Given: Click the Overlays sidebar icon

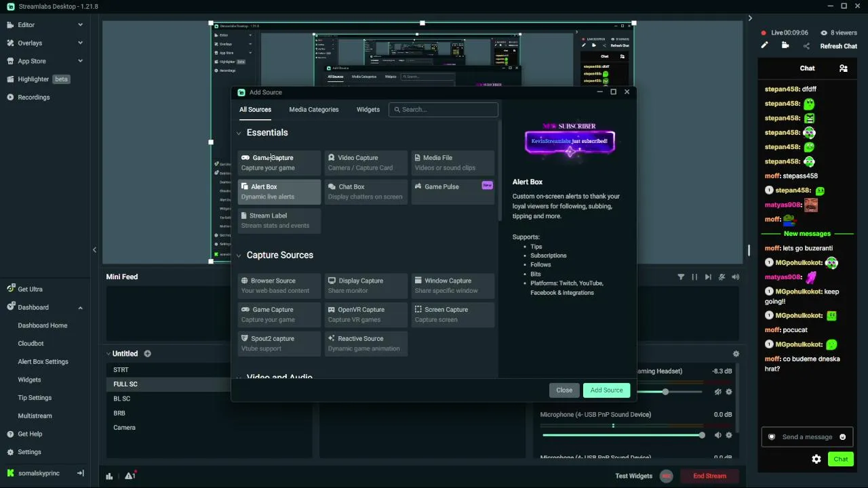Looking at the screenshot, I should click(x=10, y=43).
